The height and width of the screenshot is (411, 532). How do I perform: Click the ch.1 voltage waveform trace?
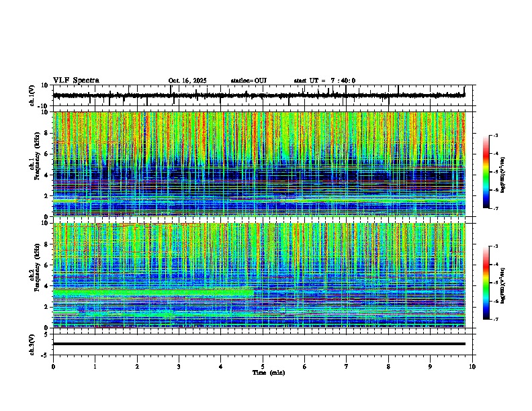point(259,95)
